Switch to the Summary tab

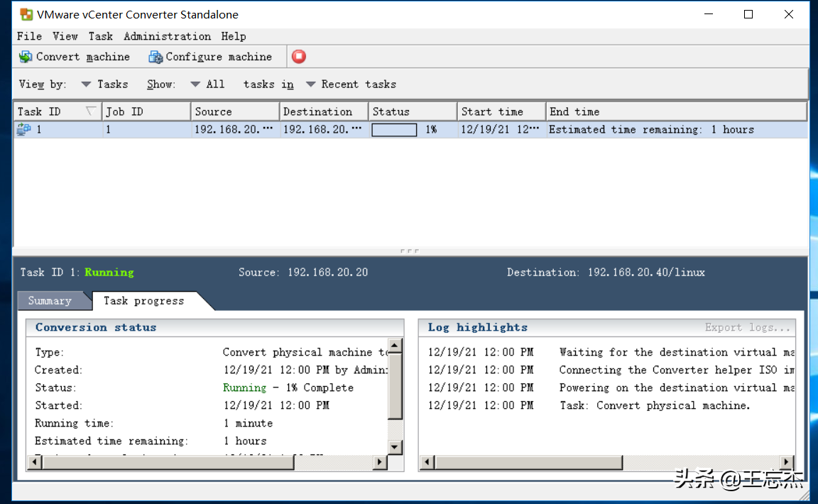coord(50,300)
